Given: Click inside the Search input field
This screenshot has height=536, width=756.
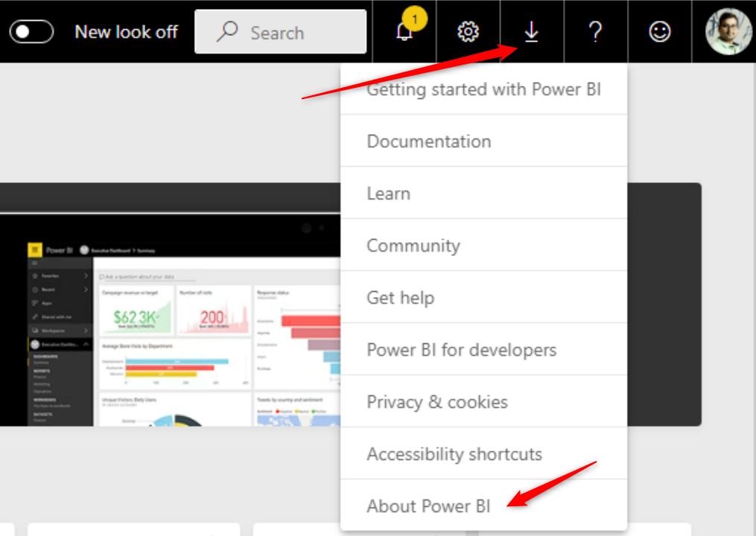Looking at the screenshot, I should pos(298,32).
